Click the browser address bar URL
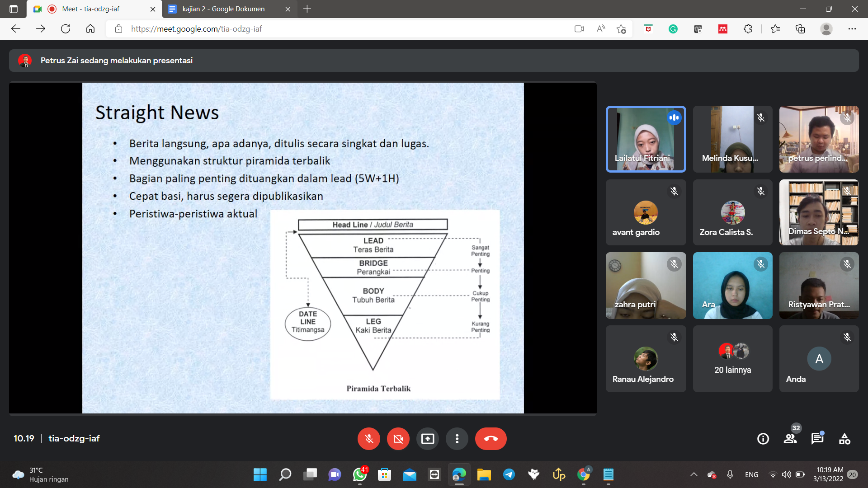 196,29
